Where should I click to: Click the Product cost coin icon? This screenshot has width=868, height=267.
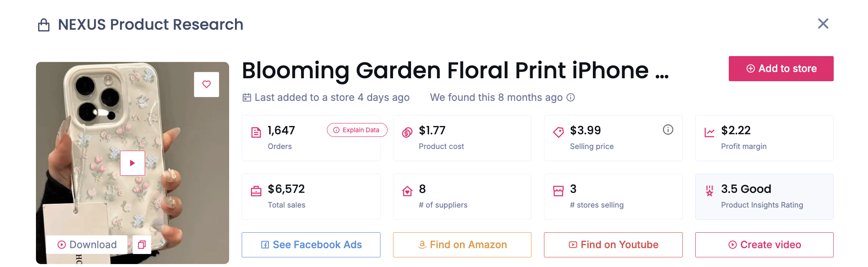(407, 133)
